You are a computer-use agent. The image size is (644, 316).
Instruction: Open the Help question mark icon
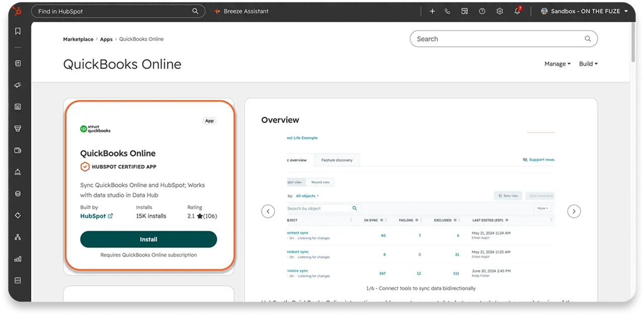[x=482, y=11]
